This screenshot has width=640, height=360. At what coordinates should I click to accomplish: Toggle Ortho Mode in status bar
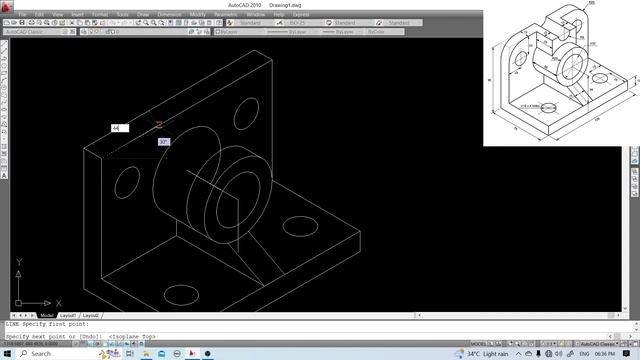[90, 344]
